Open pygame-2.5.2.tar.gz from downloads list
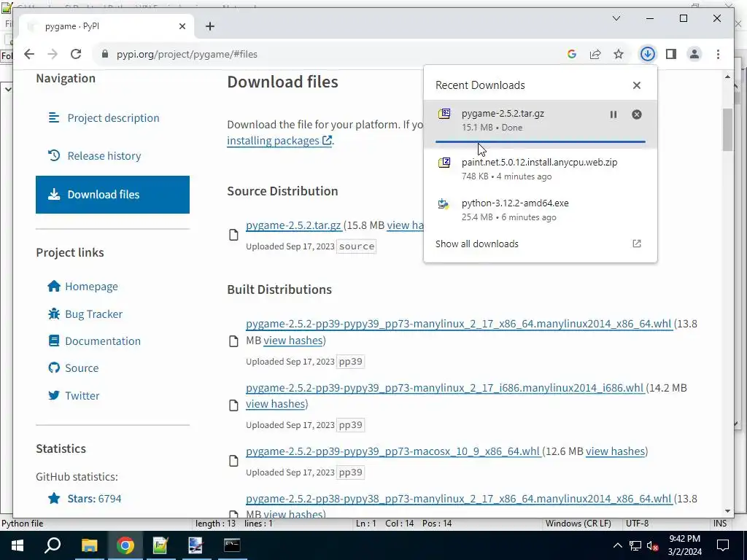 503,113
